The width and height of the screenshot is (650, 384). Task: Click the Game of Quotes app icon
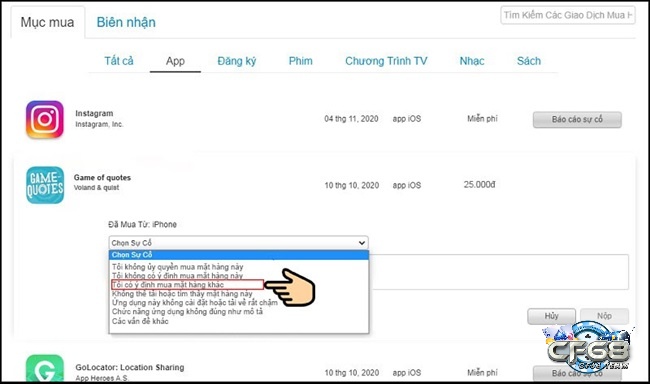click(x=45, y=185)
